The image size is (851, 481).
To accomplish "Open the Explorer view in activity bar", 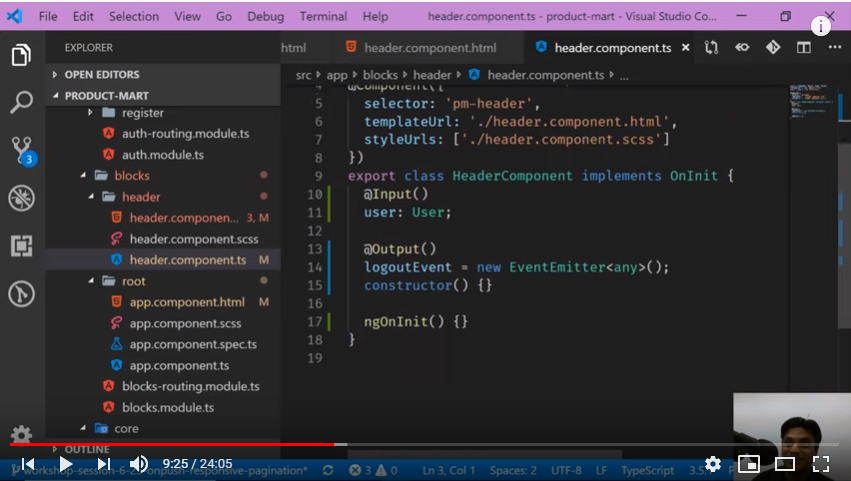I will point(21,54).
